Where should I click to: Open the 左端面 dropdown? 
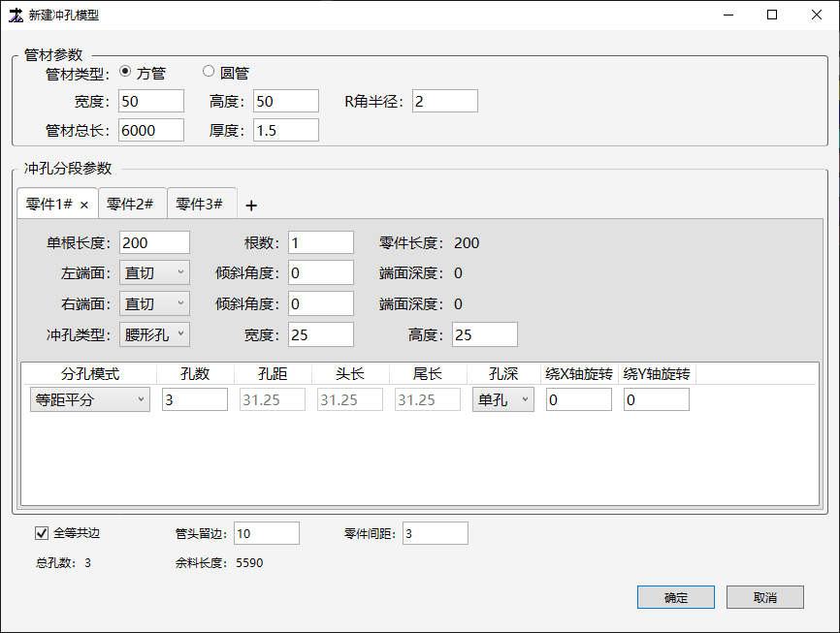(x=154, y=273)
